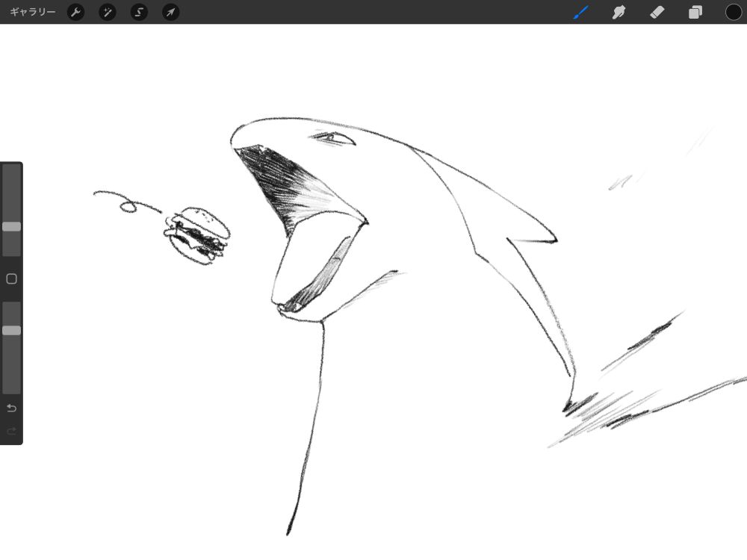Viewport: 747px width, 560px height.
Task: Undo the last stroke
Action: click(x=11, y=408)
